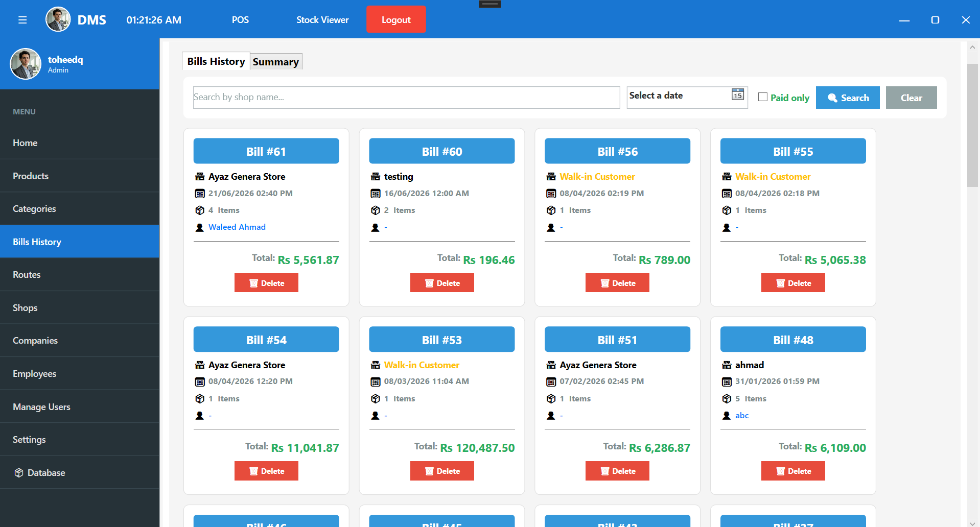
Task: Switch to the Summary tab
Action: 276,62
